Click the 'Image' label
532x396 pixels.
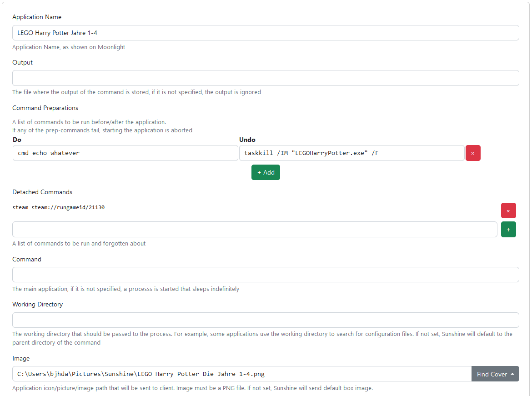click(21, 358)
